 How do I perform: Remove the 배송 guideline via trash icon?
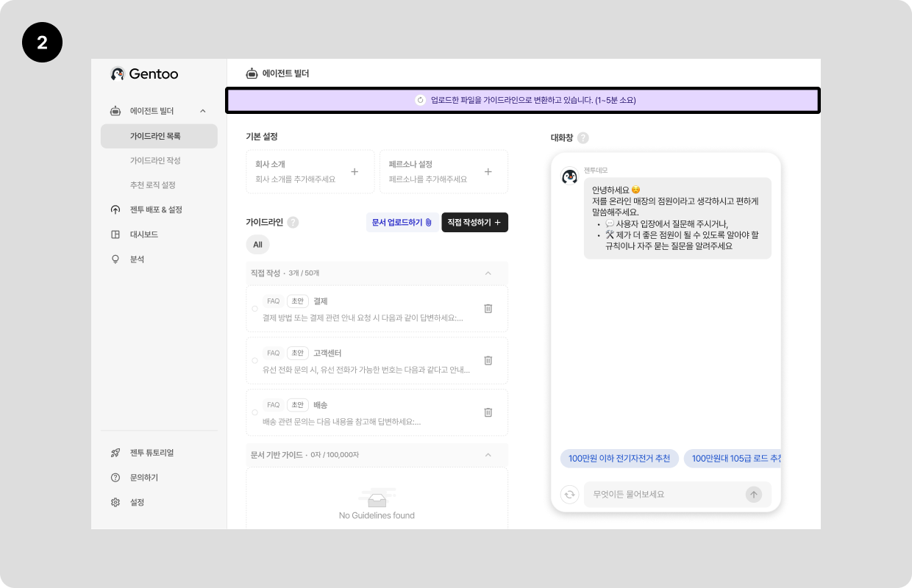[488, 412]
